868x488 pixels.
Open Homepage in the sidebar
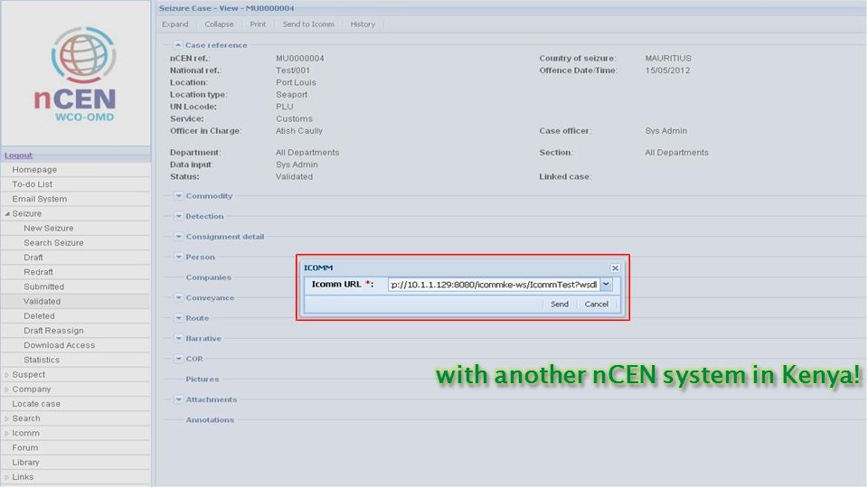tap(34, 170)
